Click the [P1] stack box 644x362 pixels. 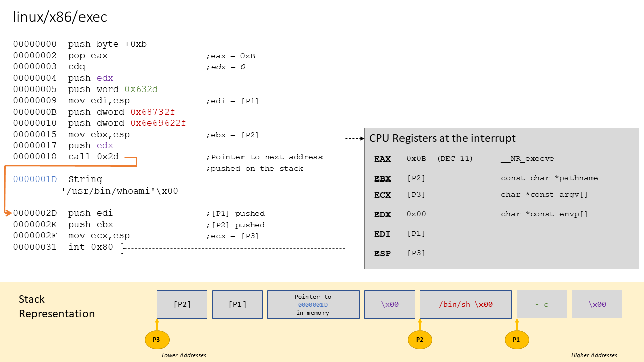pos(237,304)
